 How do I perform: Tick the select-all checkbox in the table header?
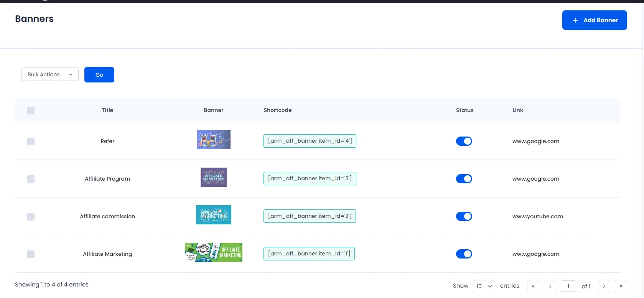tap(31, 110)
